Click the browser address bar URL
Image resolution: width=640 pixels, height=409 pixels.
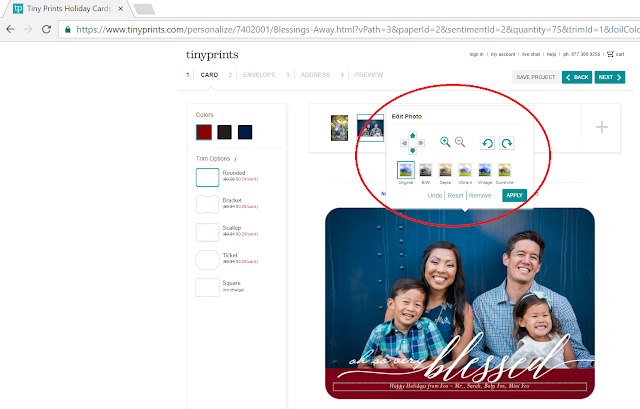coord(357,29)
